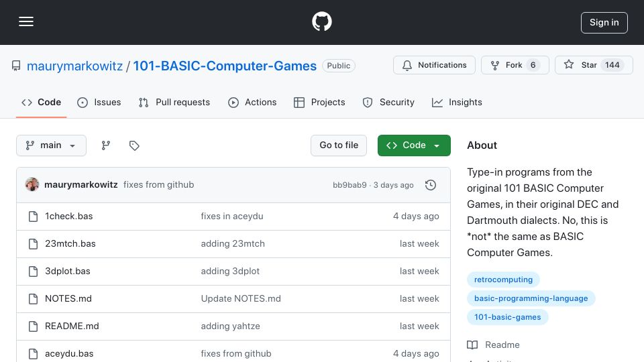This screenshot has width=644, height=362.
Task: Select the 101-basic-games topic tag
Action: pyautogui.click(x=508, y=317)
